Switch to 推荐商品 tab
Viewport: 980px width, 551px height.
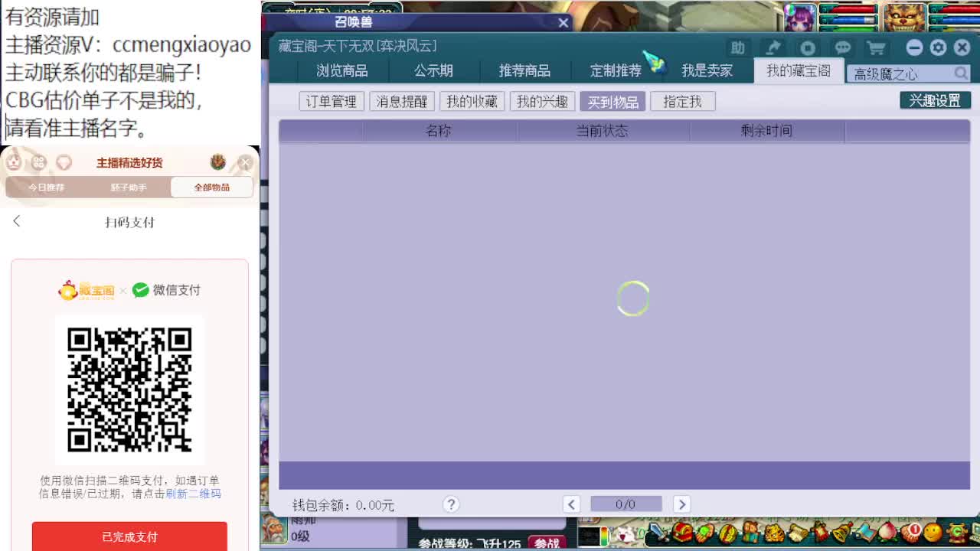click(524, 71)
